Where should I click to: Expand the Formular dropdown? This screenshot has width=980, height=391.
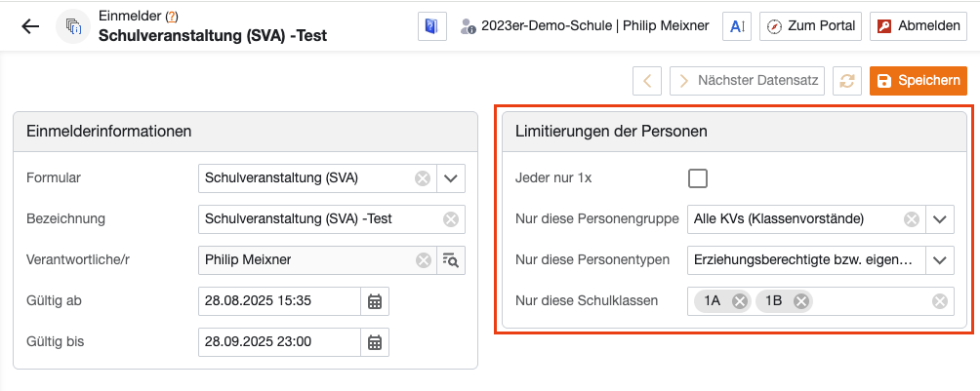tap(450, 178)
